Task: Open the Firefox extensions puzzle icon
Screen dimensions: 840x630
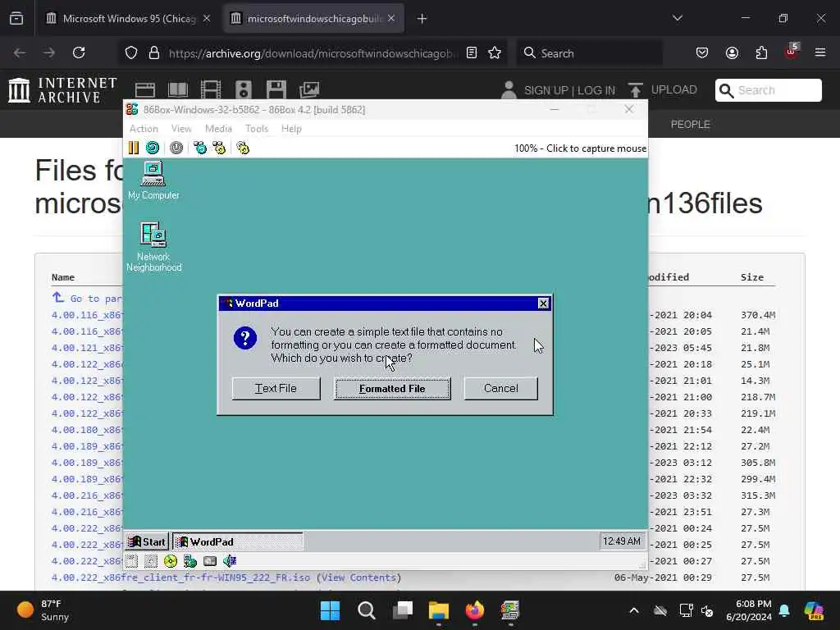Action: click(x=761, y=52)
